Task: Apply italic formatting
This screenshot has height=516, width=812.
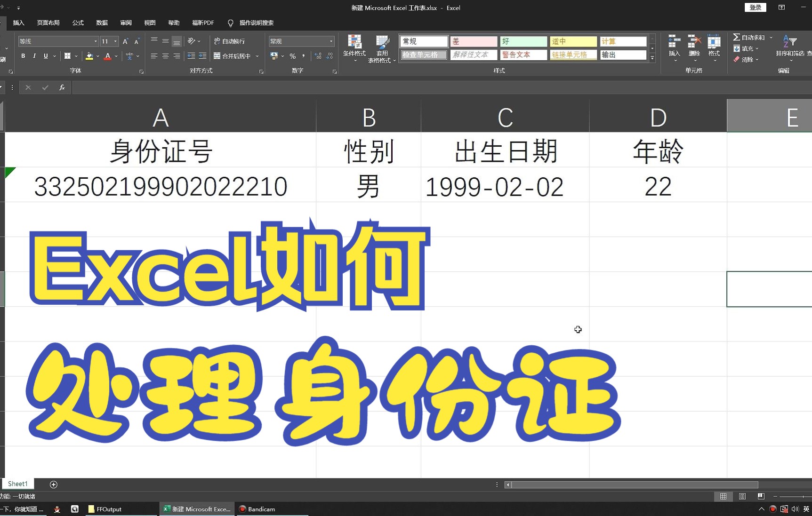Action: point(34,56)
